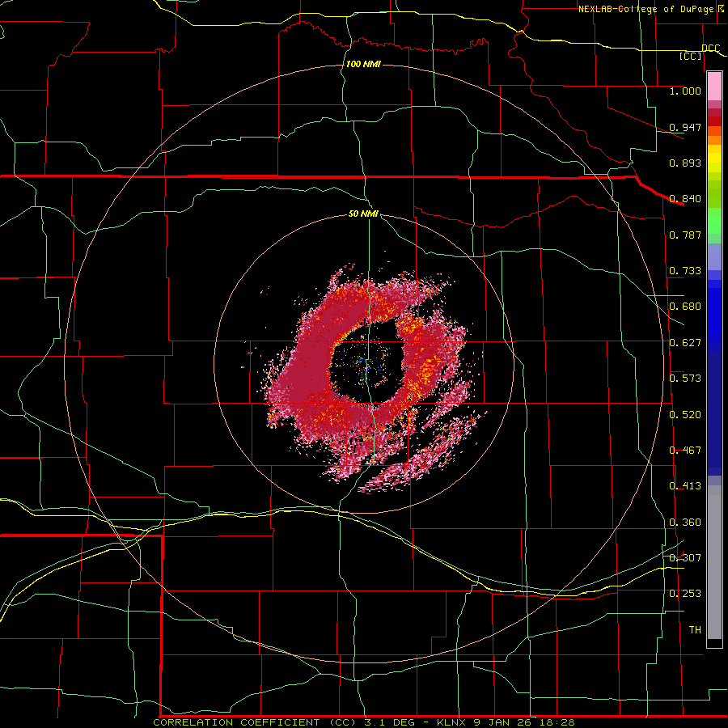This screenshot has width=728, height=728.
Task: Click the bright green band of the color bar
Action: pos(714,221)
